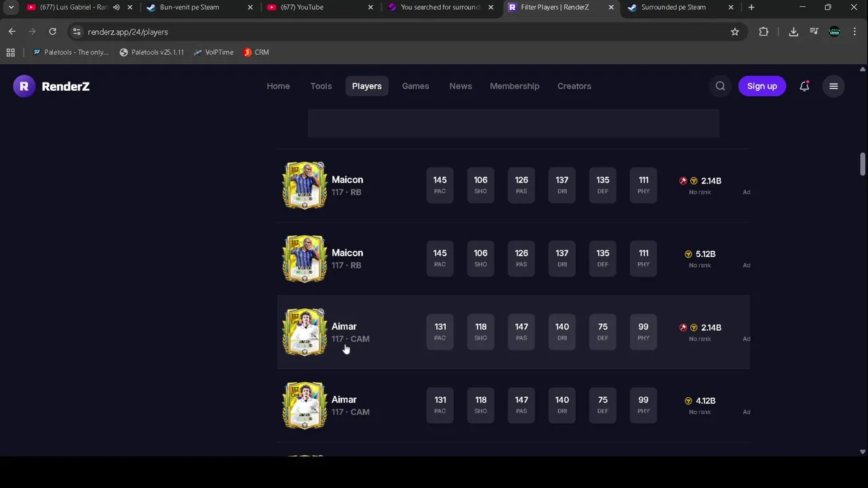Bookmark this page with star icon

point(734,32)
